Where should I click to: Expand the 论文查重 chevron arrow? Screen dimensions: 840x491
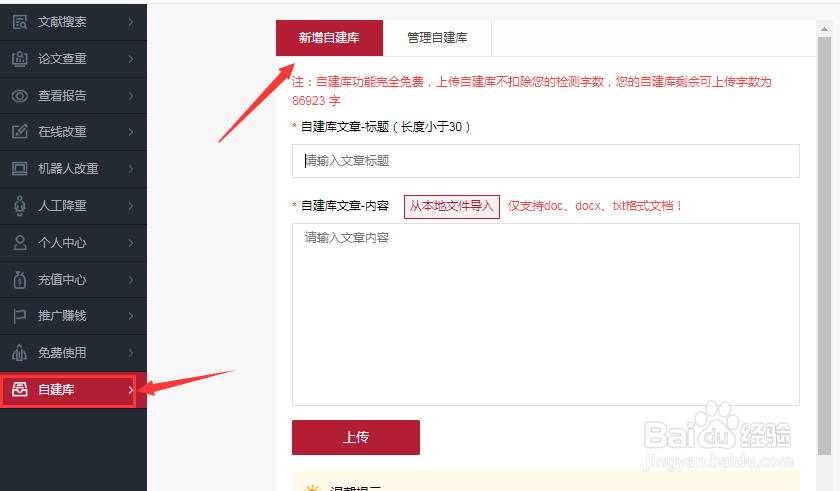131,59
